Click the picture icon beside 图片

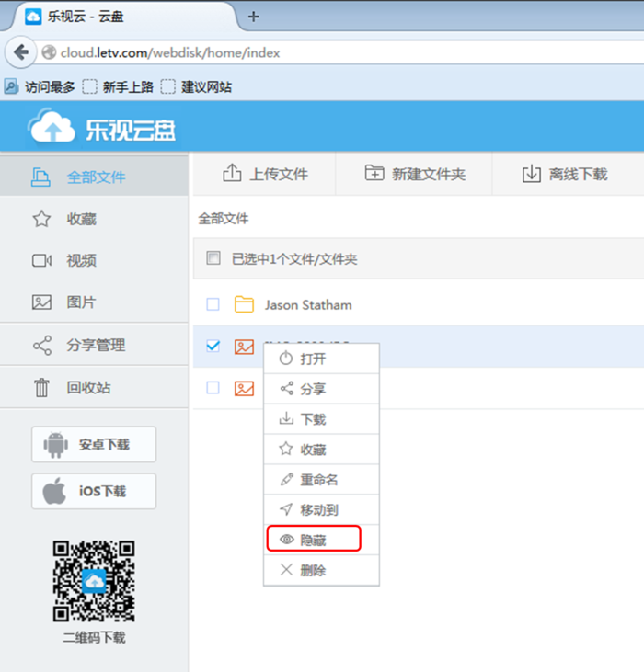click(x=41, y=302)
